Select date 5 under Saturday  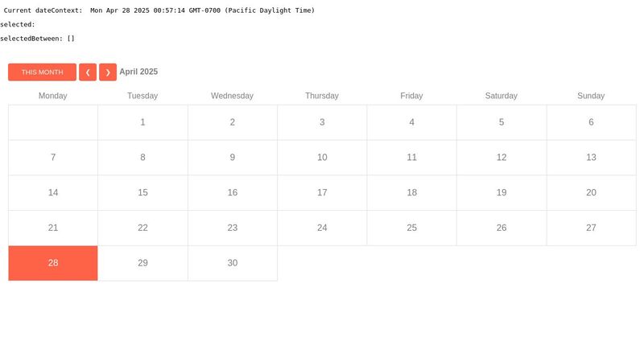[502, 122]
